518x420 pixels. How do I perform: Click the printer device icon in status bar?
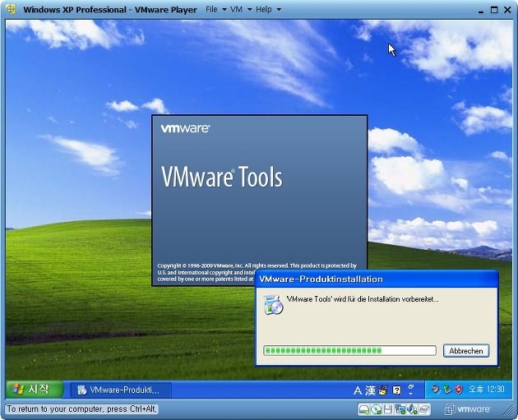[424, 409]
